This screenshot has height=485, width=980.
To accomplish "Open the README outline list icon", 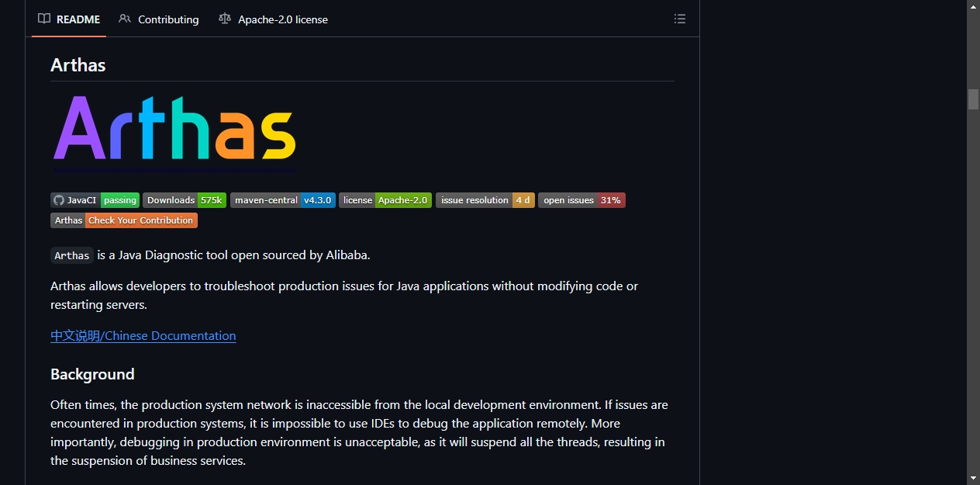I will pos(680,19).
